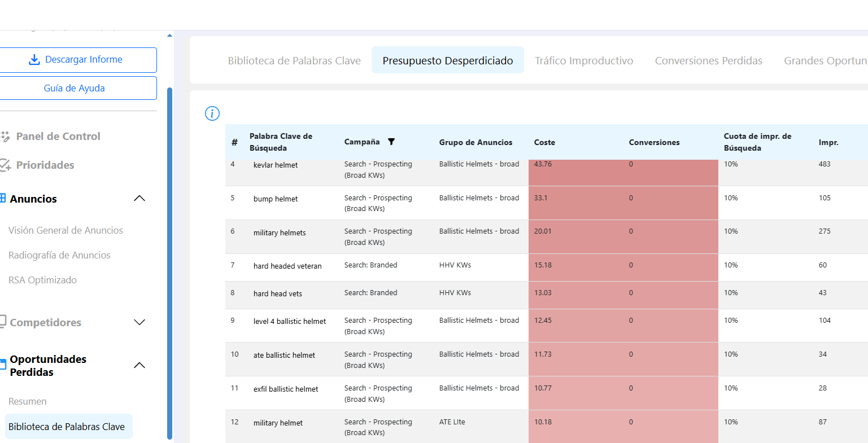Viewport: 868px width, 443px height.
Task: Click the Competidores section icon
Action: tap(3, 322)
